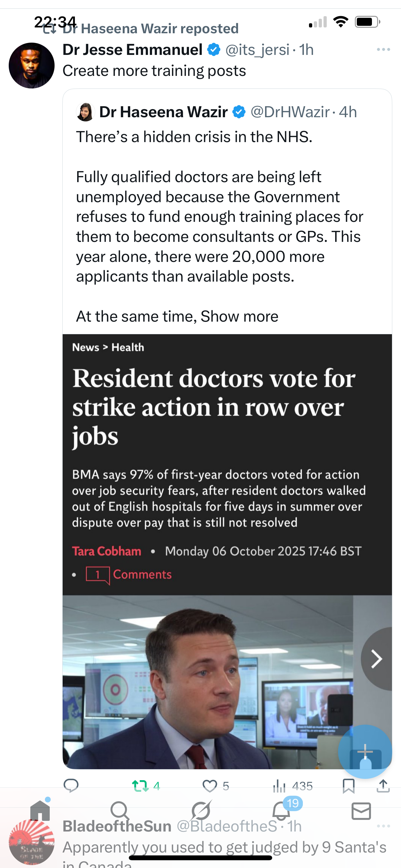Open the Search tab
The height and width of the screenshot is (868, 401).
click(120, 811)
